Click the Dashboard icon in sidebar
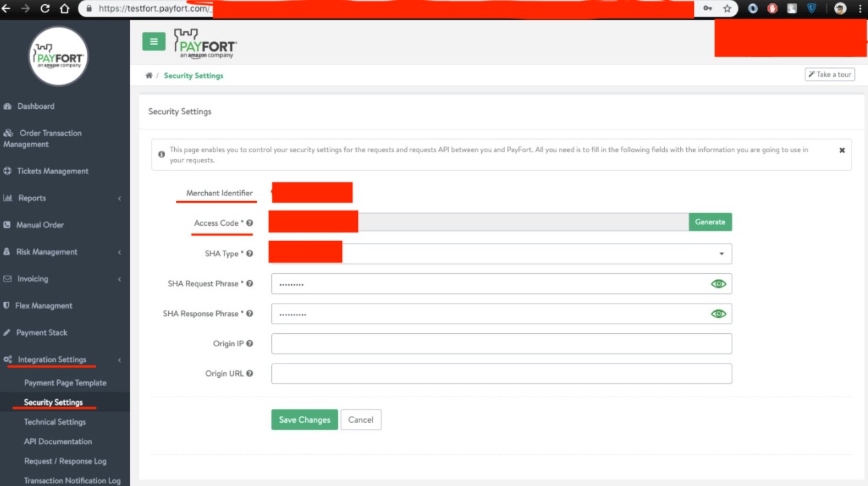 (8, 107)
